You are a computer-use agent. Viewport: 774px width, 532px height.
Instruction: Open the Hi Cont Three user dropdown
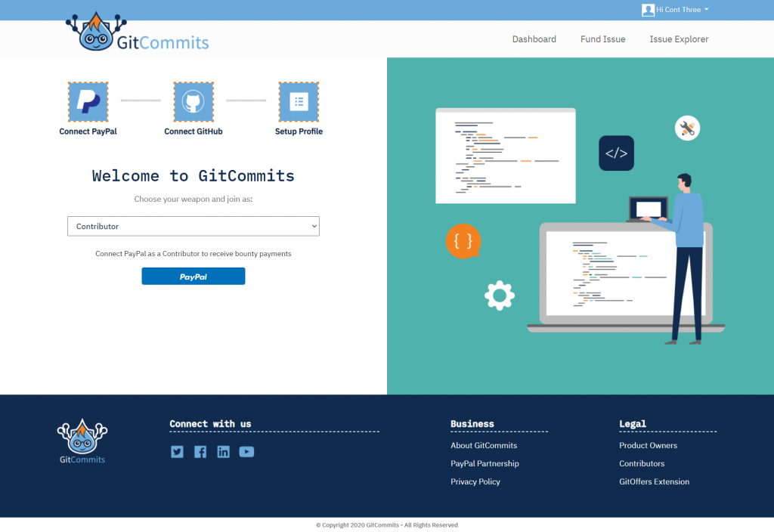click(682, 10)
